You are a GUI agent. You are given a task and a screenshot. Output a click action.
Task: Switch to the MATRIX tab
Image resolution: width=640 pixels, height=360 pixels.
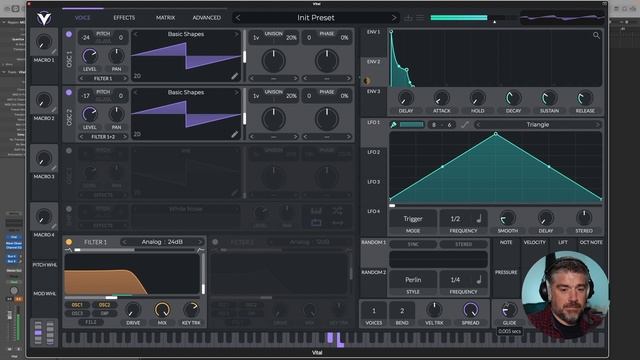pos(165,18)
